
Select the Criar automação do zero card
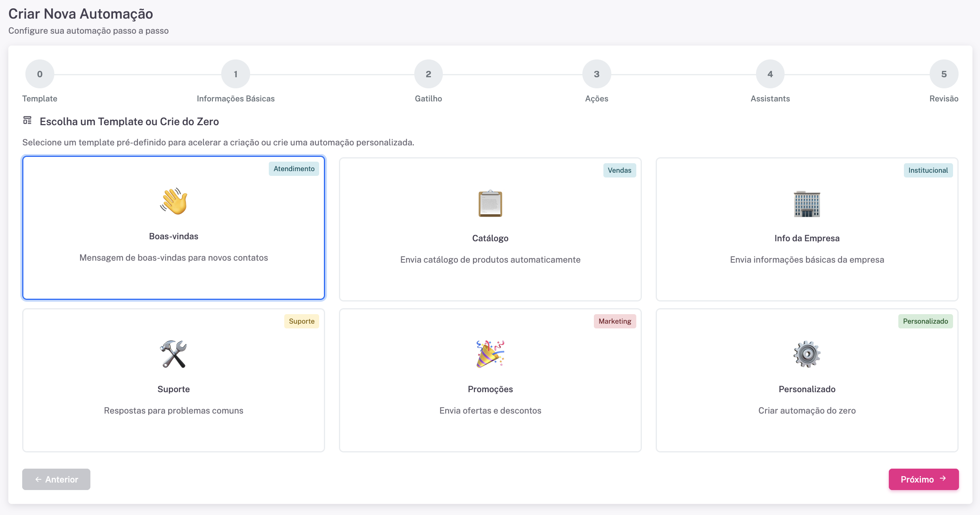click(x=807, y=410)
